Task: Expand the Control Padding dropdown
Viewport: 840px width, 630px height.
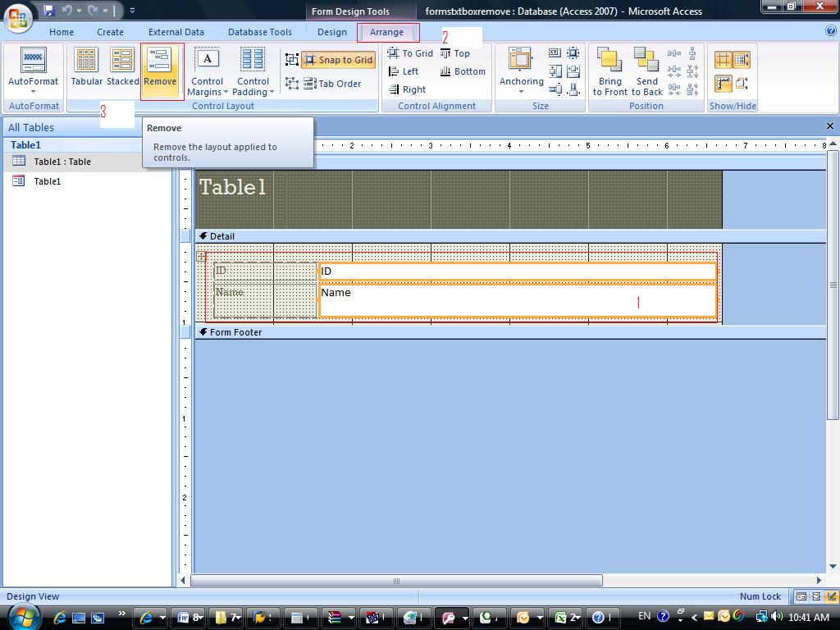Action: tap(253, 72)
